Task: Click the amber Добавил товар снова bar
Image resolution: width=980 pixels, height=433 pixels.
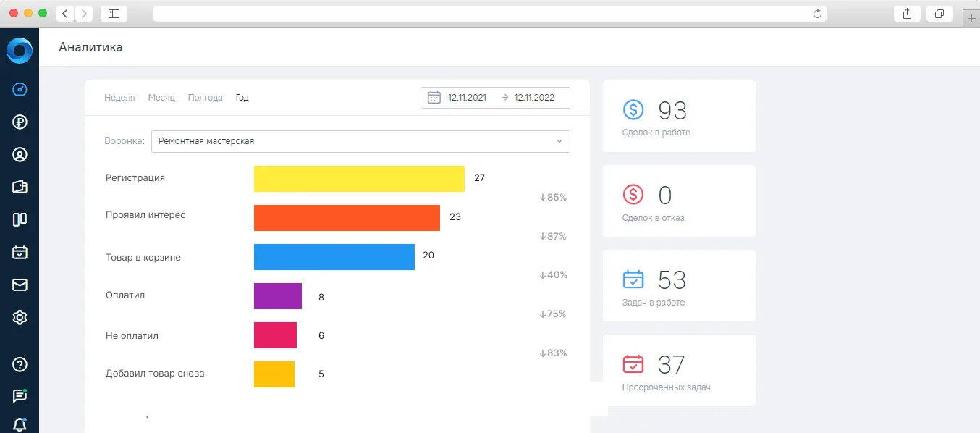Action: (274, 374)
